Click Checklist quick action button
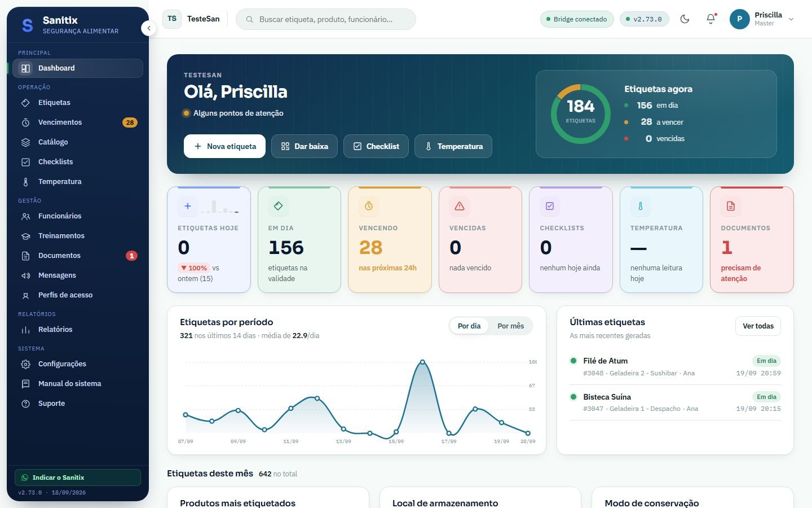 [376, 146]
